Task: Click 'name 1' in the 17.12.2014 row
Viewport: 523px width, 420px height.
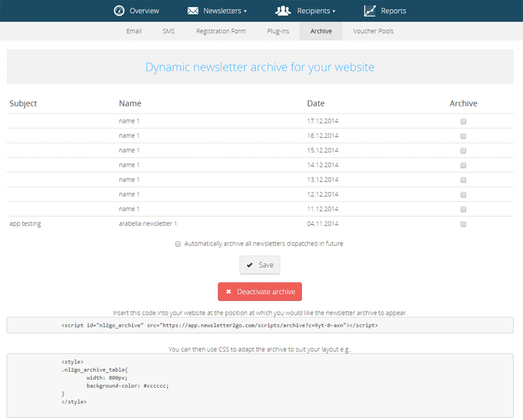Action: [129, 121]
